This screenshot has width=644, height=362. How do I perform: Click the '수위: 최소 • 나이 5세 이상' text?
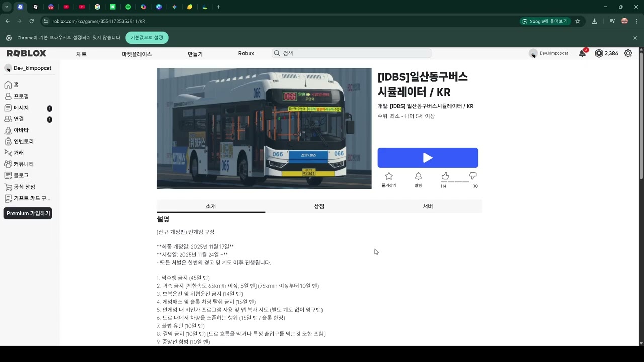click(x=406, y=116)
